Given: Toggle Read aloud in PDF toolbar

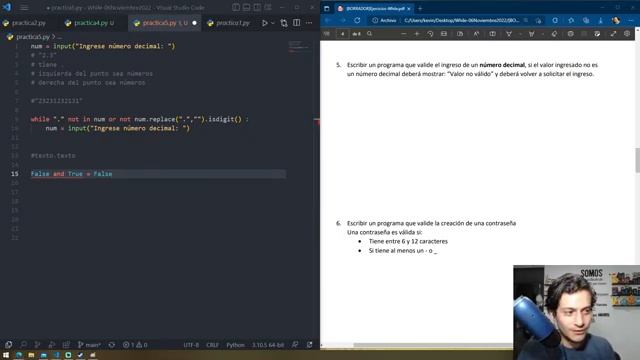Looking at the screenshot, I should tap(476, 34).
